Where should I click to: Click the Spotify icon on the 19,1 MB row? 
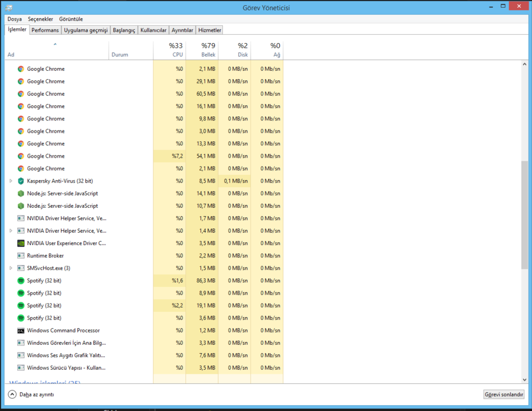21,305
